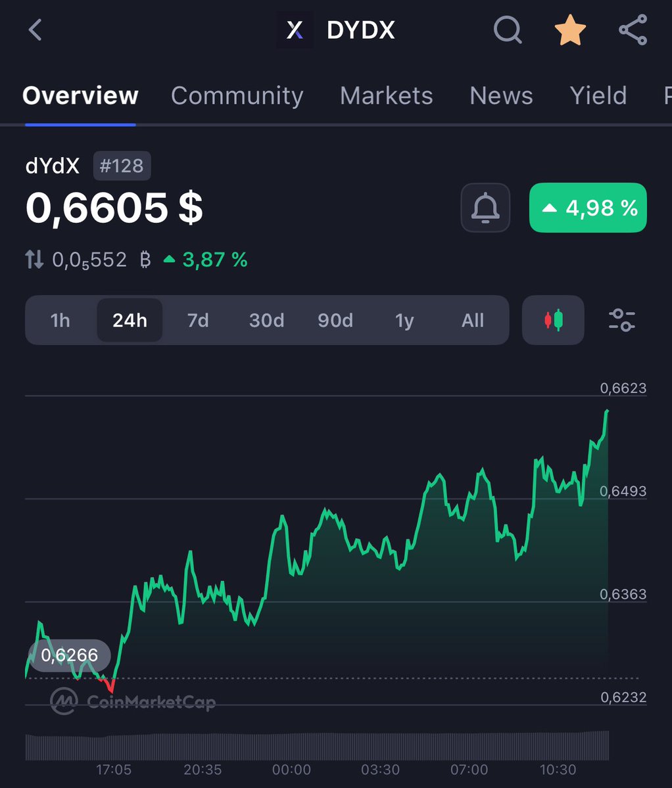Tap the 0,6232 axis label
This screenshot has width=672, height=788.
click(623, 697)
